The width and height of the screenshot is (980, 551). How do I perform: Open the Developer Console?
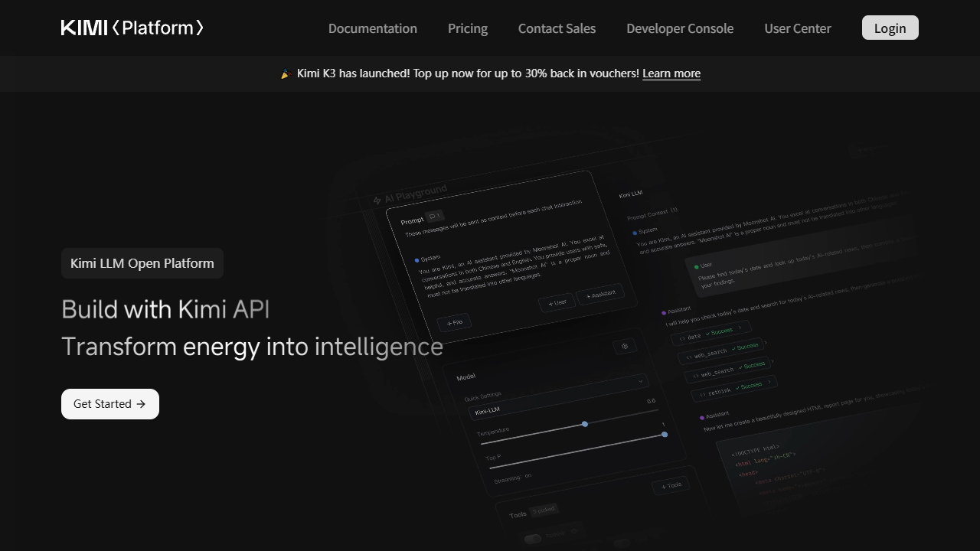pyautogui.click(x=680, y=28)
